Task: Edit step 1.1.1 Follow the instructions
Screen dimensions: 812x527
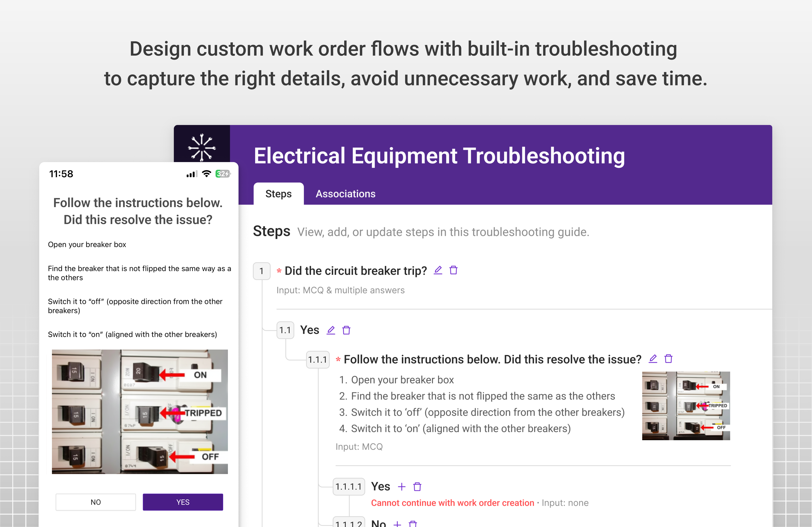Action: click(x=653, y=359)
